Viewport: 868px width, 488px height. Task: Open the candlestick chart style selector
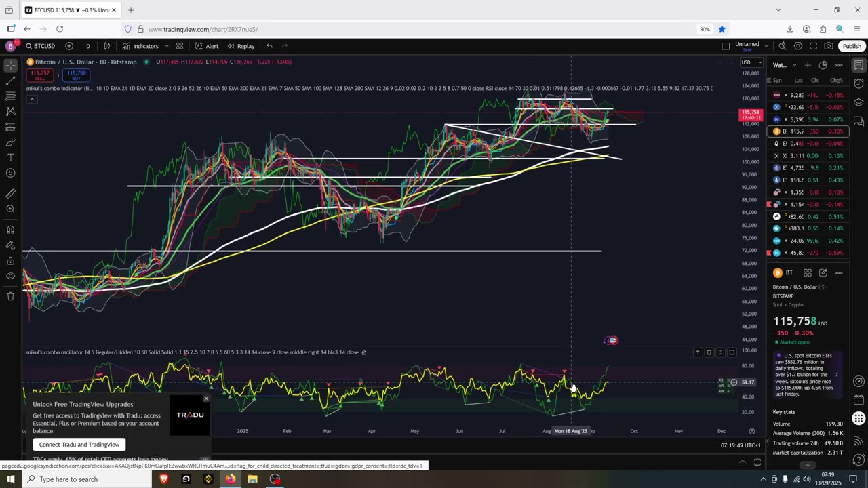pyautogui.click(x=107, y=46)
